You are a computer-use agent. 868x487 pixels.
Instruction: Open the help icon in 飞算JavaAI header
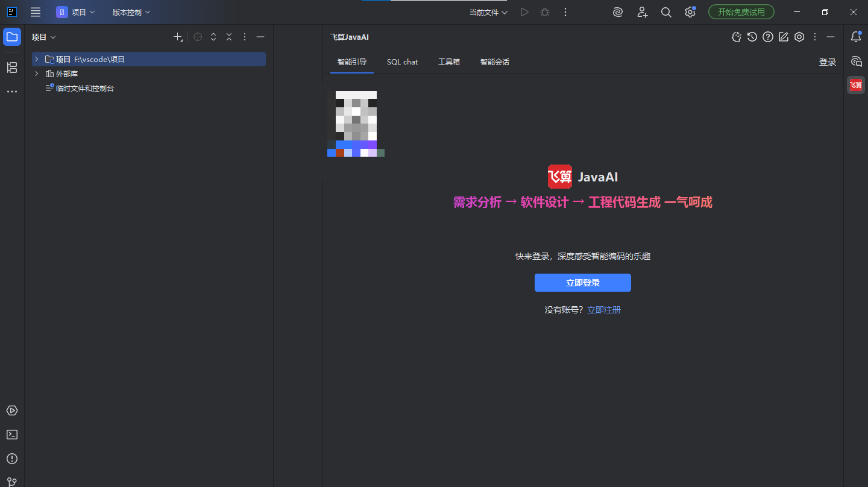click(767, 37)
